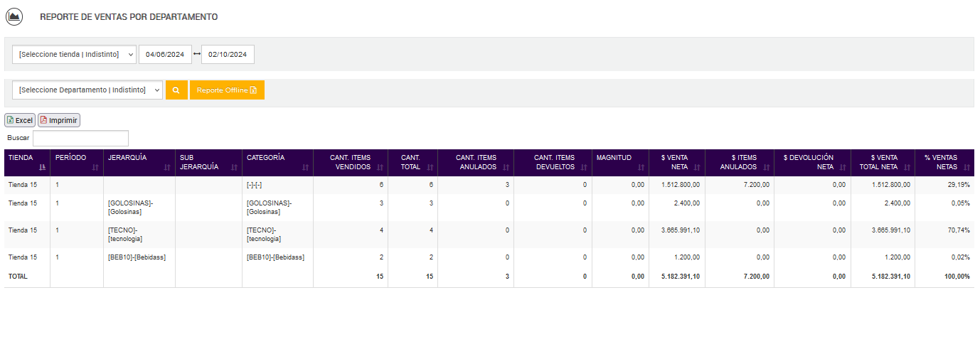This screenshot has height=337, width=980.
Task: Export the table to Excel
Action: [x=20, y=120]
